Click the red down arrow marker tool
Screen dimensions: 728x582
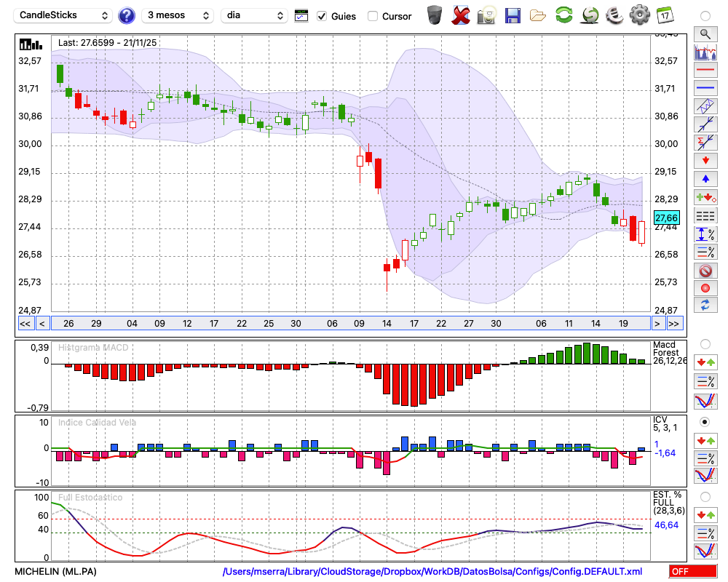click(x=705, y=160)
